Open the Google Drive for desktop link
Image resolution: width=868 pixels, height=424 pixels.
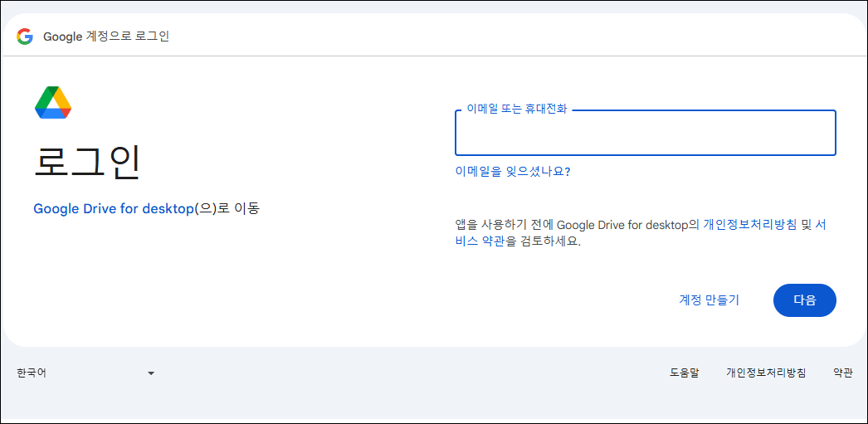[x=114, y=209]
